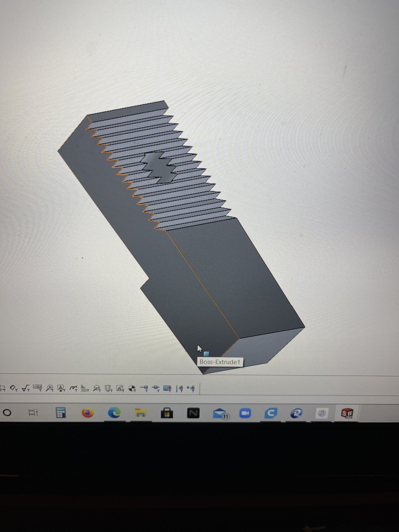
Task: Select the Datum Target filter icon
Action: pos(97,388)
